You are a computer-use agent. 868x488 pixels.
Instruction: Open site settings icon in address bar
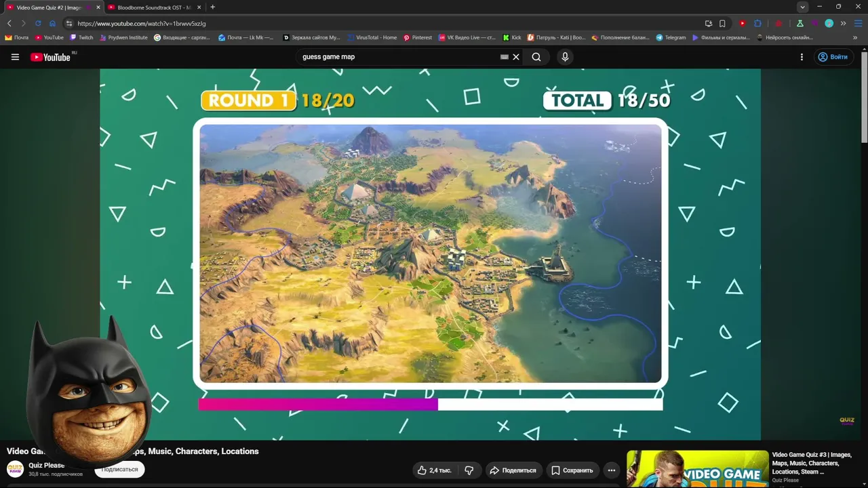(69, 23)
